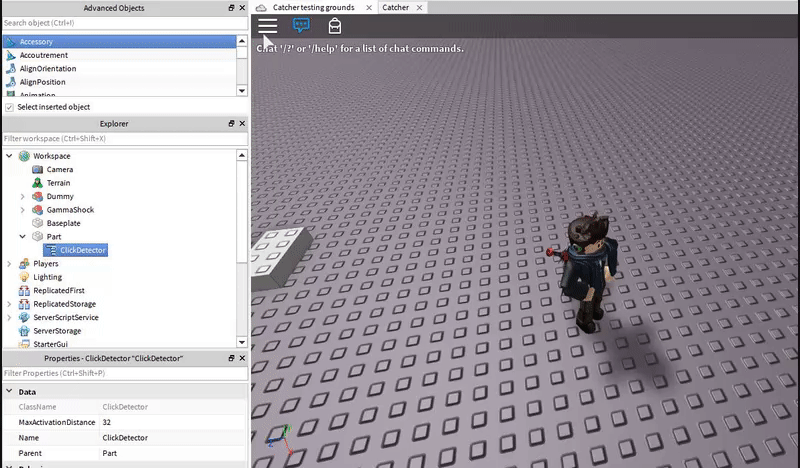Viewport: 800px width, 468px height.
Task: Collapse the Part node
Action: pyautogui.click(x=22, y=236)
